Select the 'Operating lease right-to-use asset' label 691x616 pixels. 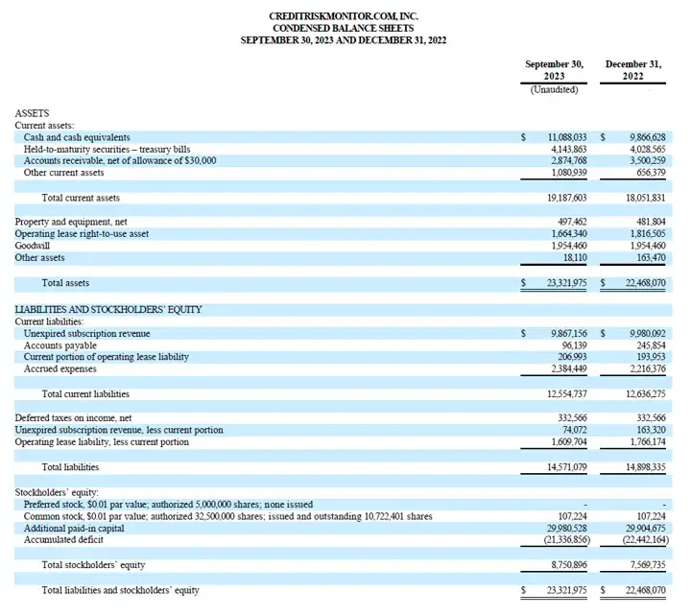82,233
